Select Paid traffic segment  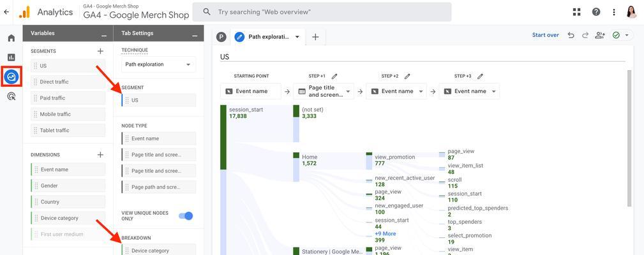coord(68,98)
